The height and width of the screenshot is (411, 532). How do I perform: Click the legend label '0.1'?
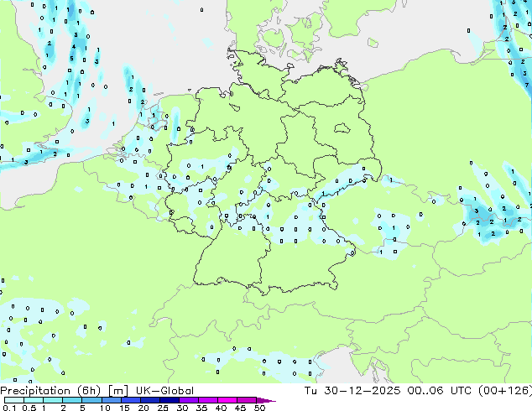coord(9,408)
